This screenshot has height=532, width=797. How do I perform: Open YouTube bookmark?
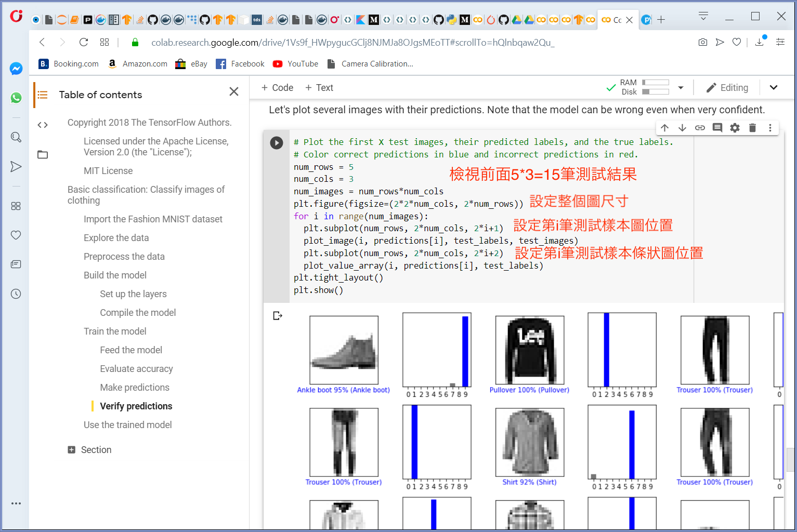[x=296, y=64]
